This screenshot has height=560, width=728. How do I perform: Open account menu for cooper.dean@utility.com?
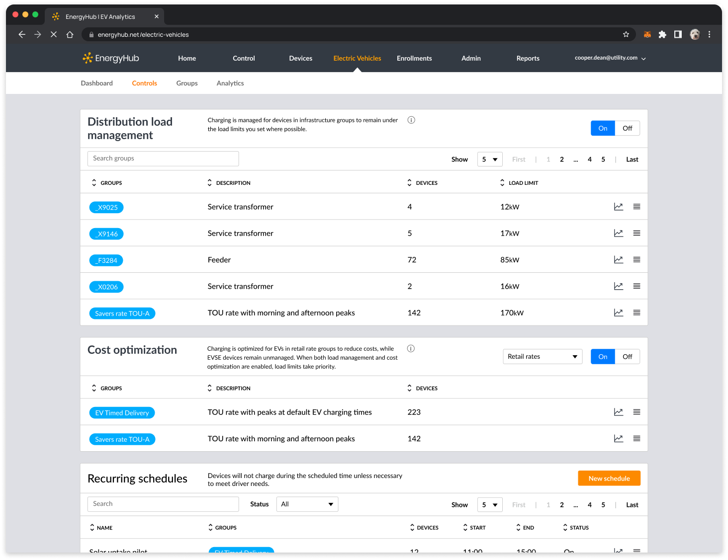point(610,58)
